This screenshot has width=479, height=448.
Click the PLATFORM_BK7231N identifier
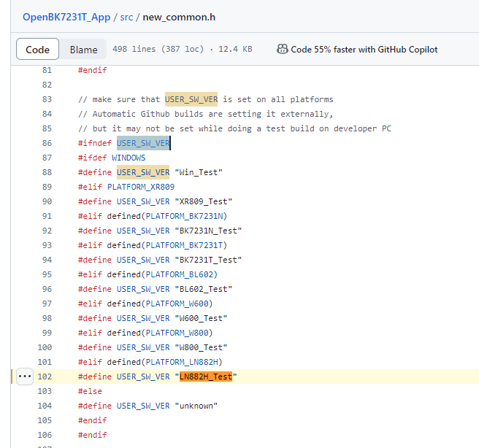coord(185,216)
